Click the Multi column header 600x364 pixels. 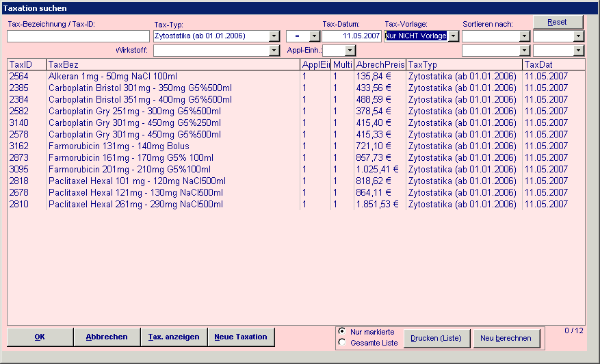pos(343,64)
